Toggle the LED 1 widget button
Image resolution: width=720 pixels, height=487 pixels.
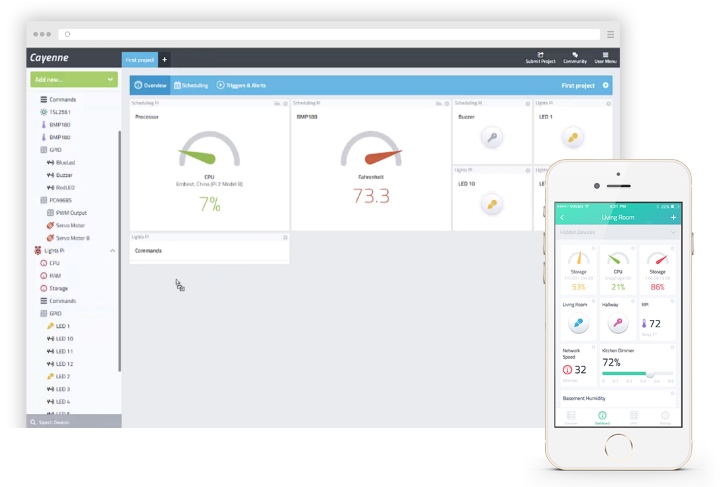point(573,138)
